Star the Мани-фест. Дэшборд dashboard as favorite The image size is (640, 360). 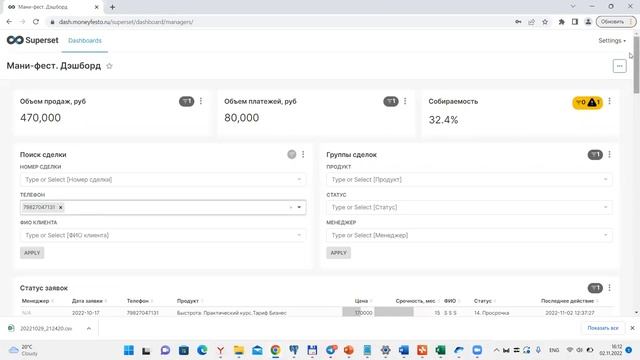coord(109,66)
